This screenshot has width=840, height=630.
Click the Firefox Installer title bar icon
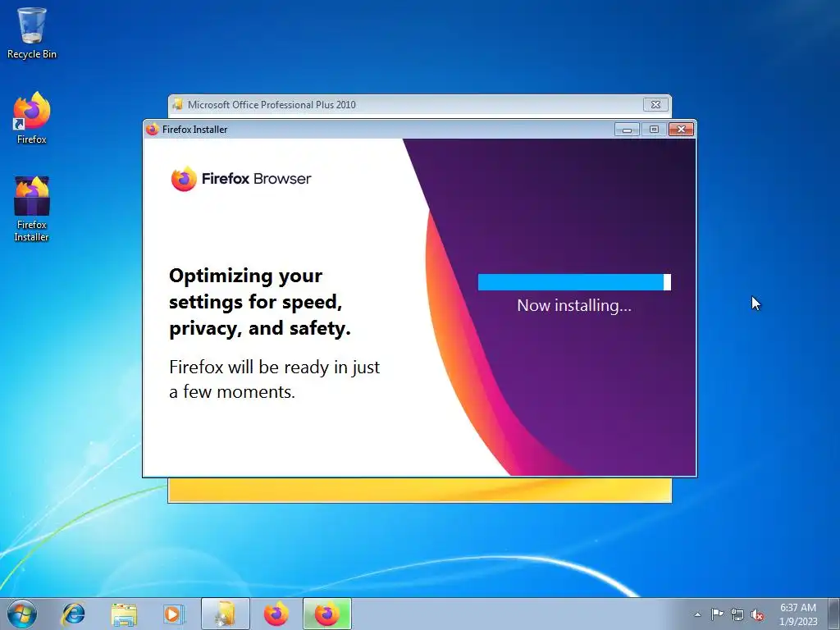coord(152,129)
